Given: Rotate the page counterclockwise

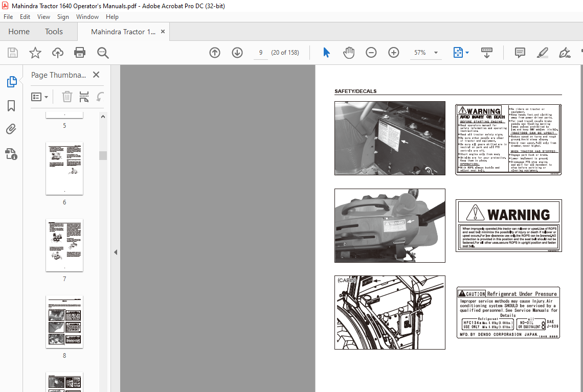Looking at the screenshot, I should pyautogui.click(x=100, y=97).
